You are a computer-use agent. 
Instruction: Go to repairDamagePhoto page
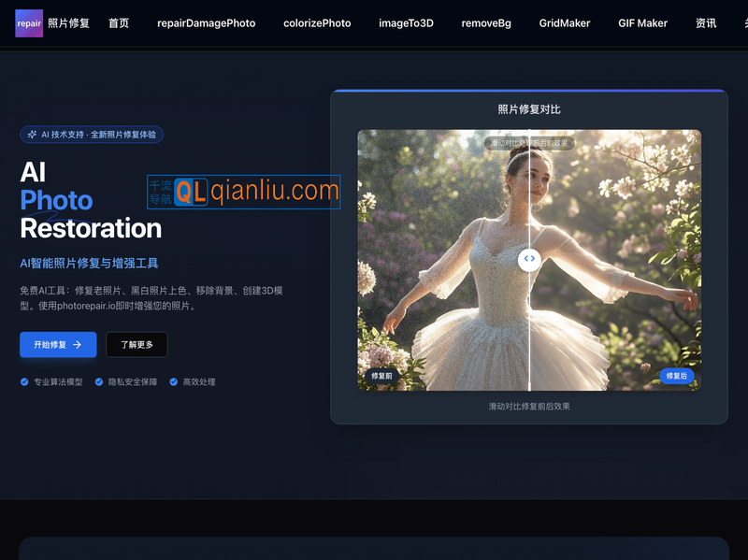pyautogui.click(x=206, y=23)
